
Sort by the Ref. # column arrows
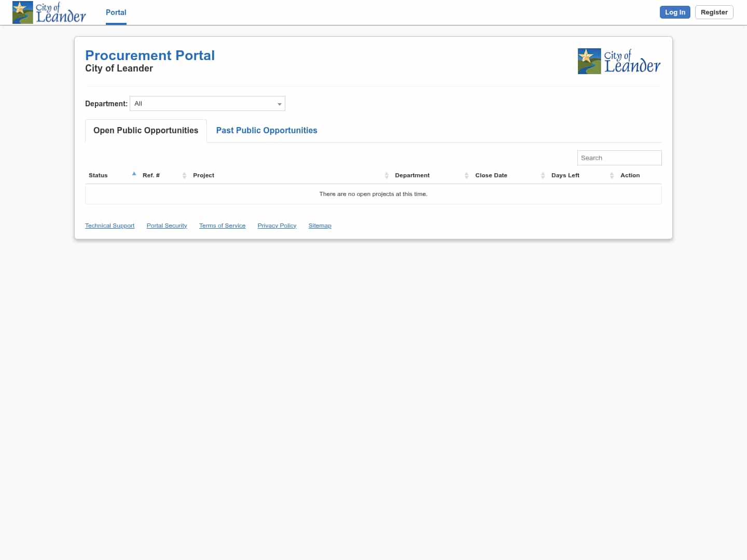pos(185,175)
